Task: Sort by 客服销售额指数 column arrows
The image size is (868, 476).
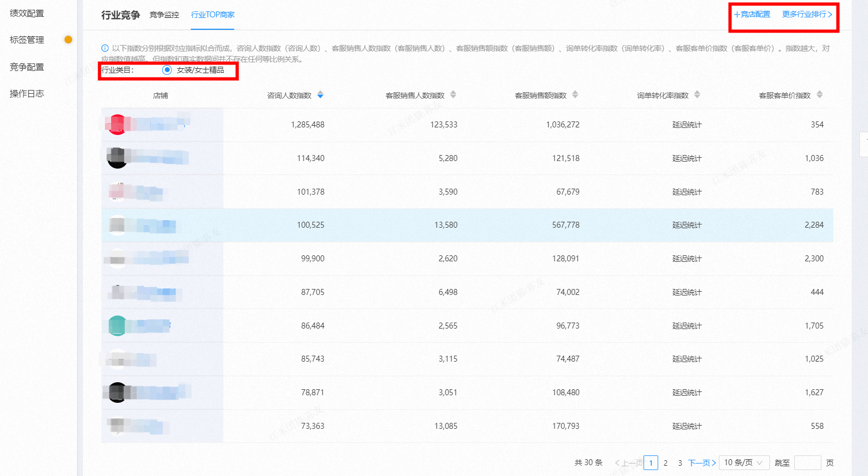Action: [575, 95]
